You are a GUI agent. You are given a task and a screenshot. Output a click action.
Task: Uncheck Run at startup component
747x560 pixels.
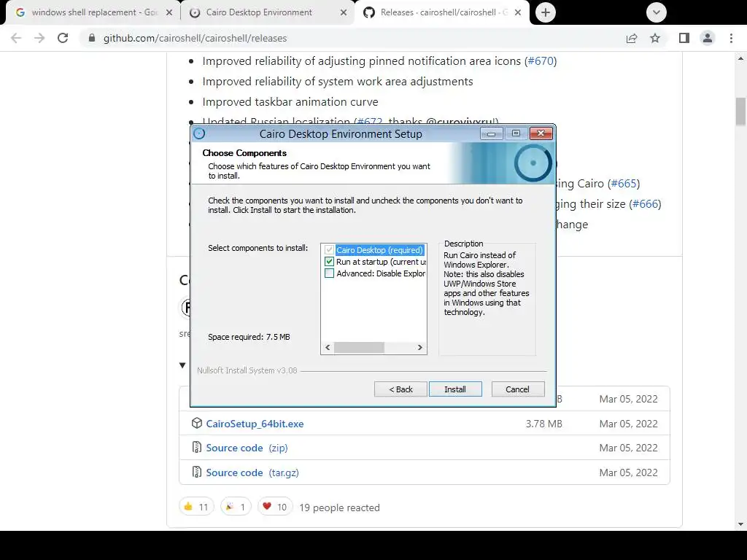pyautogui.click(x=329, y=262)
